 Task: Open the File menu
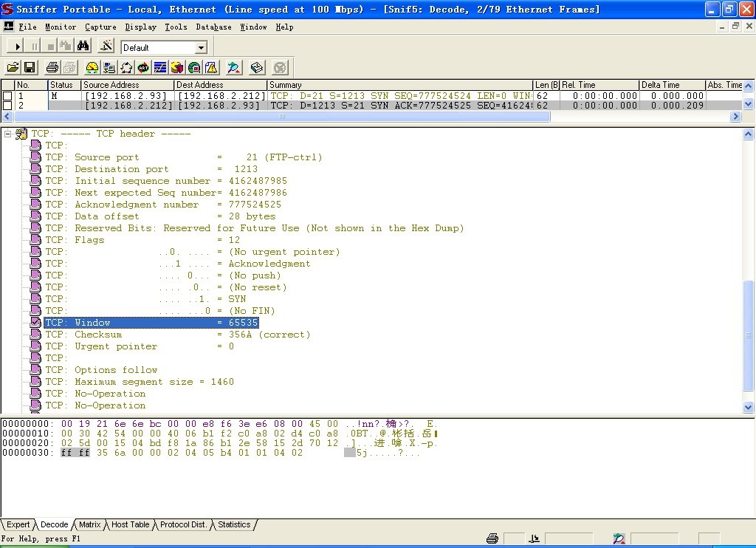coord(27,27)
